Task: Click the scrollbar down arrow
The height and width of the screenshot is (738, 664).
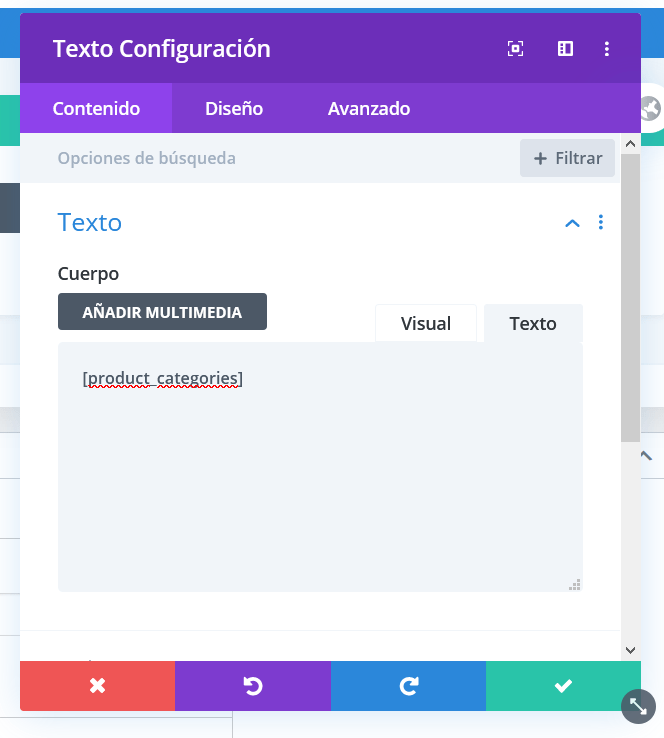Action: 631,650
